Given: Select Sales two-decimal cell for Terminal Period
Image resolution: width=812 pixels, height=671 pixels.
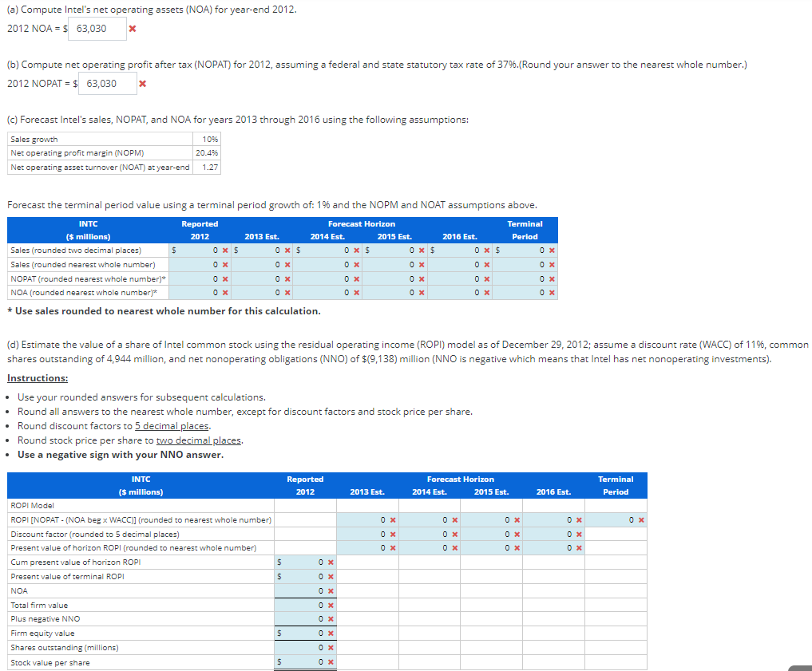Looking at the screenshot, I should tap(525, 251).
